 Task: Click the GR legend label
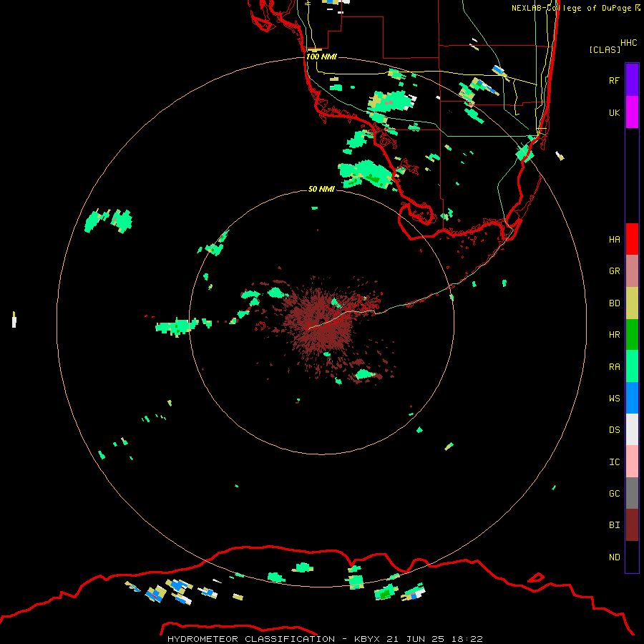(x=614, y=271)
